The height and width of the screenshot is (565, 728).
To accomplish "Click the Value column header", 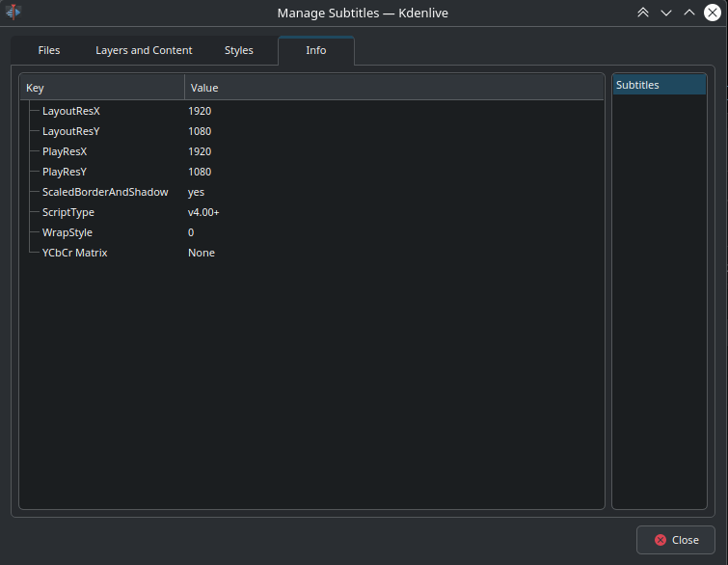I will [393, 88].
